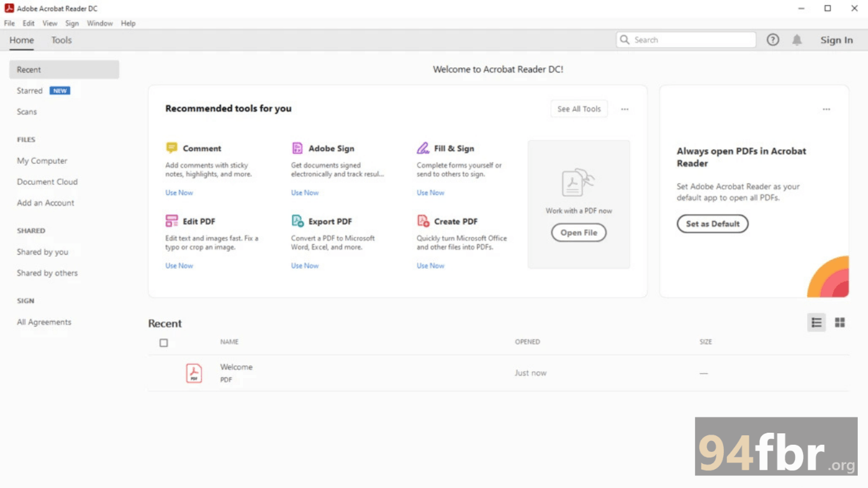Open Shared by you
The width and height of the screenshot is (868, 488).
(x=43, y=252)
